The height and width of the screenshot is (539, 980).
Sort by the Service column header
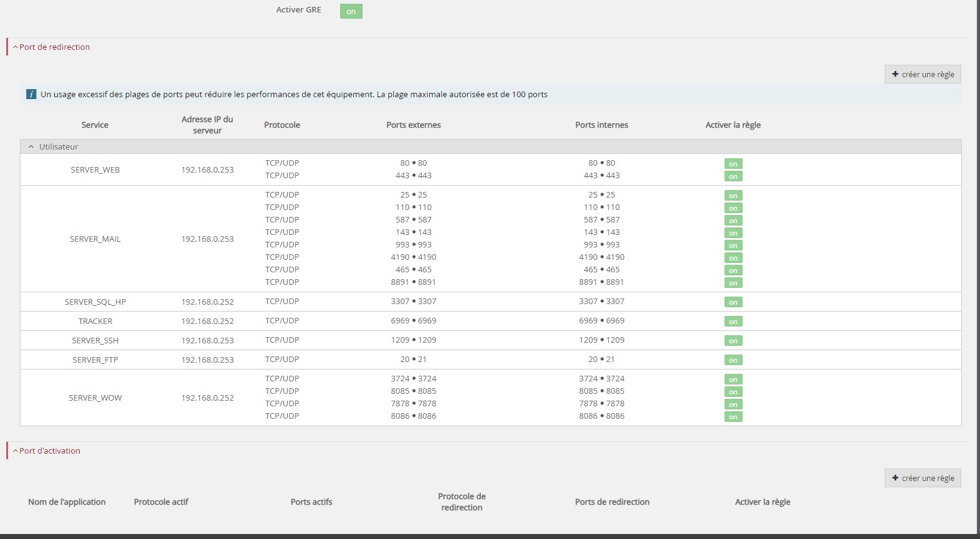95,125
